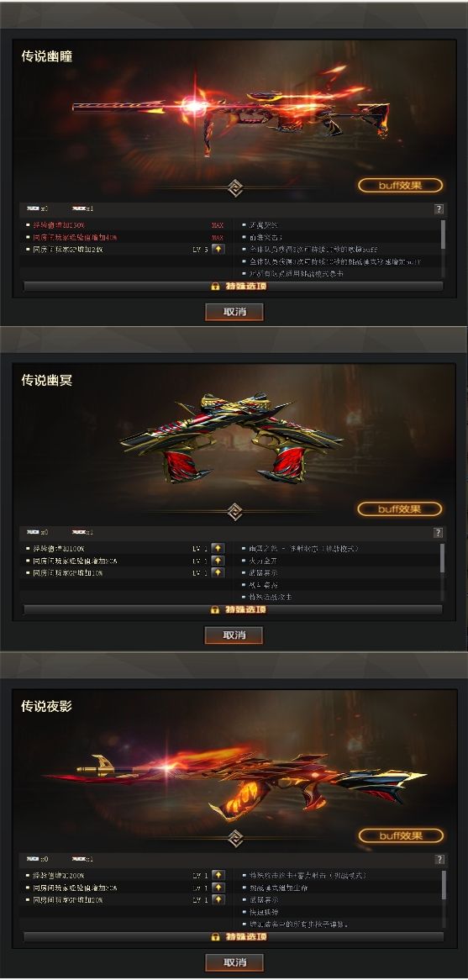The image size is (468, 980).
Task: Show buff效果 for 传说夜影
Action: pyautogui.click(x=401, y=835)
